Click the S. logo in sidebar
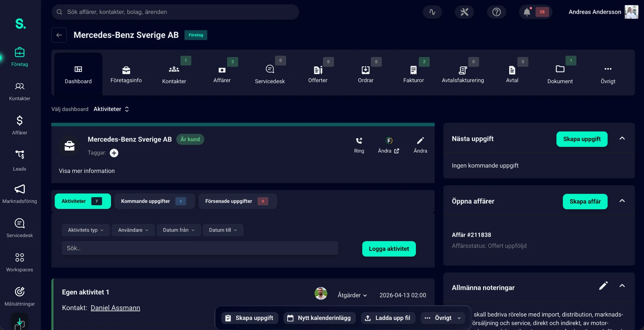Screen dimensions: 644x330 coord(20,23)
